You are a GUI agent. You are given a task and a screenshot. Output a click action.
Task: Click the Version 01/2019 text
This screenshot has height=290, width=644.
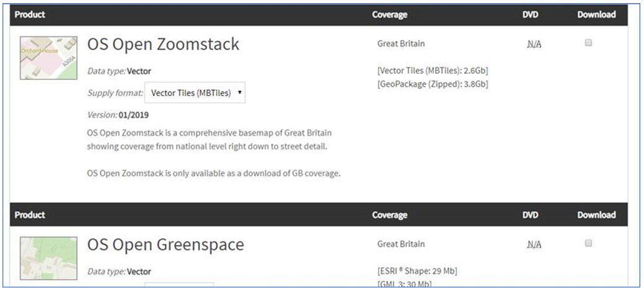[118, 115]
